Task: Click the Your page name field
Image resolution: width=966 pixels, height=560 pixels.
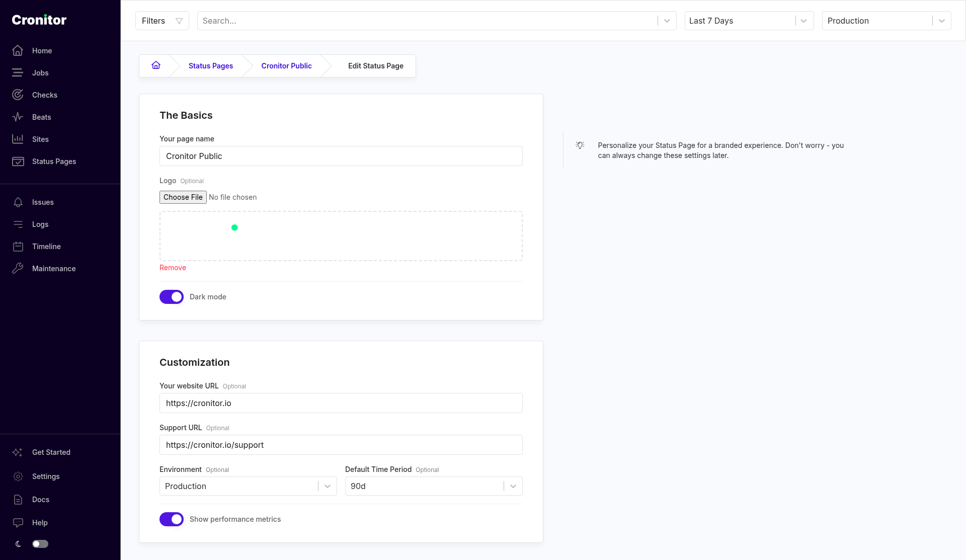Action: point(341,156)
